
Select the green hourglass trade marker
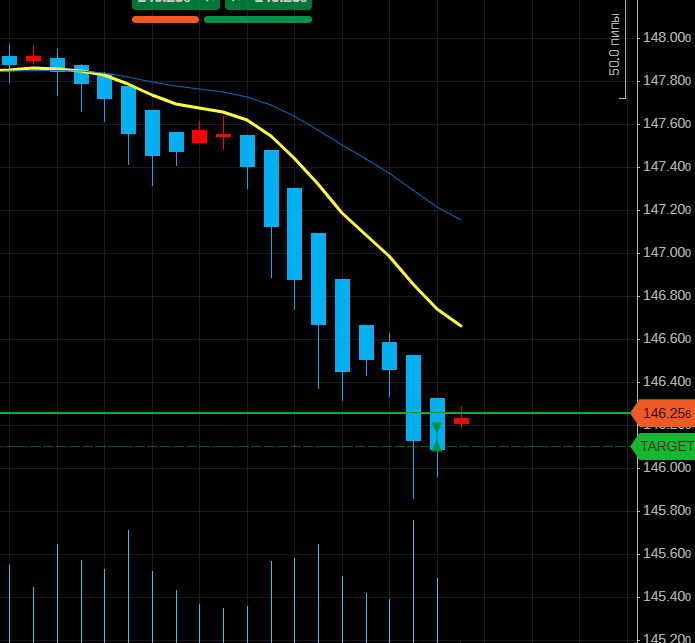pyautogui.click(x=437, y=437)
